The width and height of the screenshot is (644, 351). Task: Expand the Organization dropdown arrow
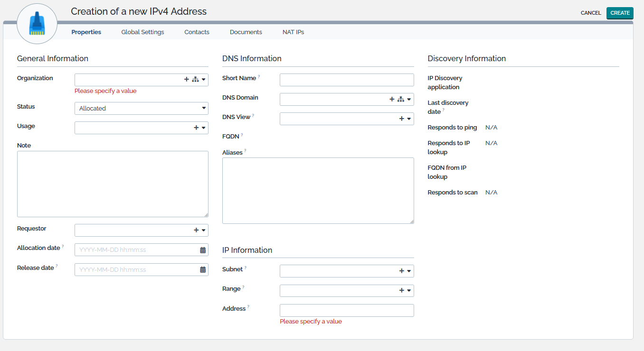click(x=203, y=80)
